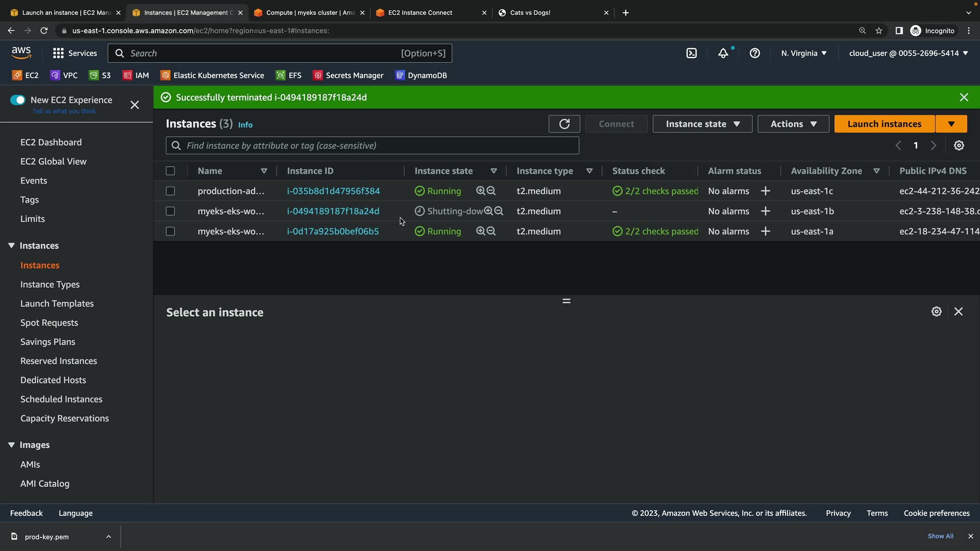
Task: Click the help question mark icon
Action: click(x=754, y=53)
